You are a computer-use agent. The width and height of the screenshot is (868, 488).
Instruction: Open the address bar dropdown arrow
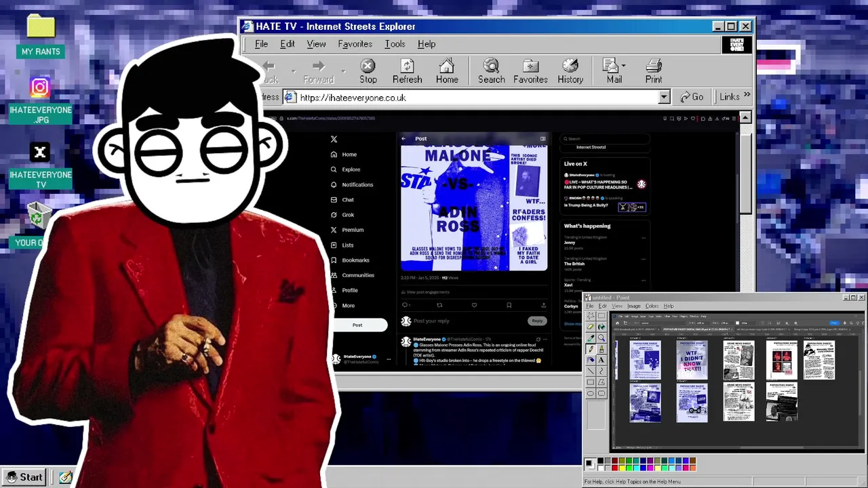click(664, 98)
